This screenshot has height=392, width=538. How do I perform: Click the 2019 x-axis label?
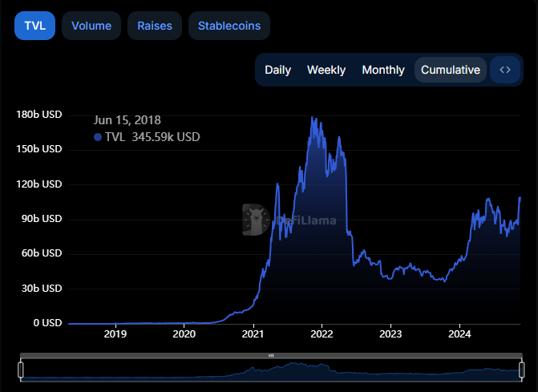[115, 334]
